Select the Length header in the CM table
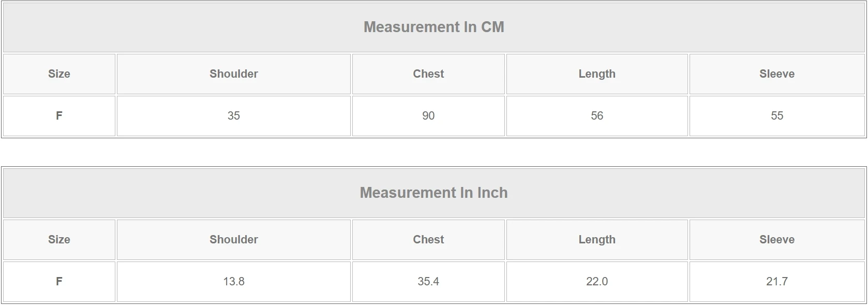This screenshot has height=305, width=868. pos(597,74)
